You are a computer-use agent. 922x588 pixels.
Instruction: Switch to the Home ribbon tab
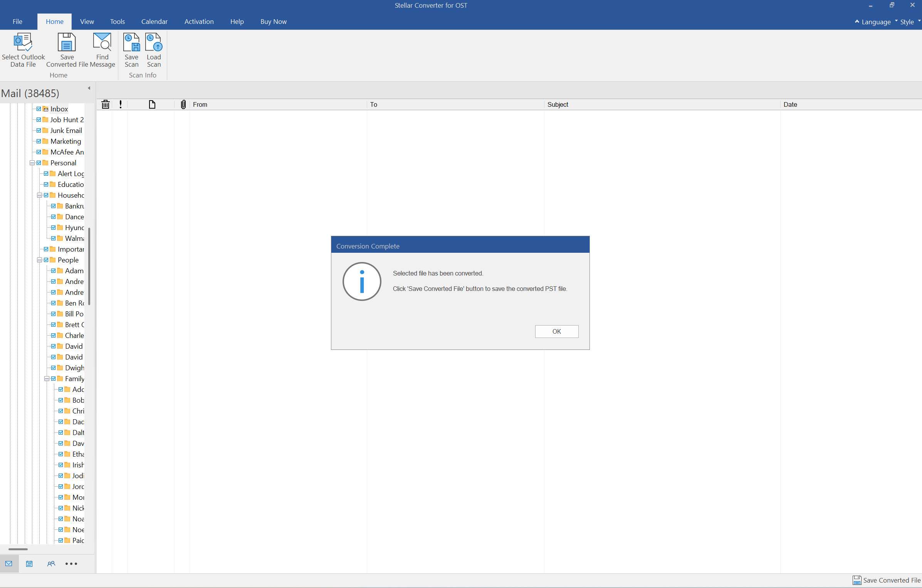pyautogui.click(x=54, y=22)
